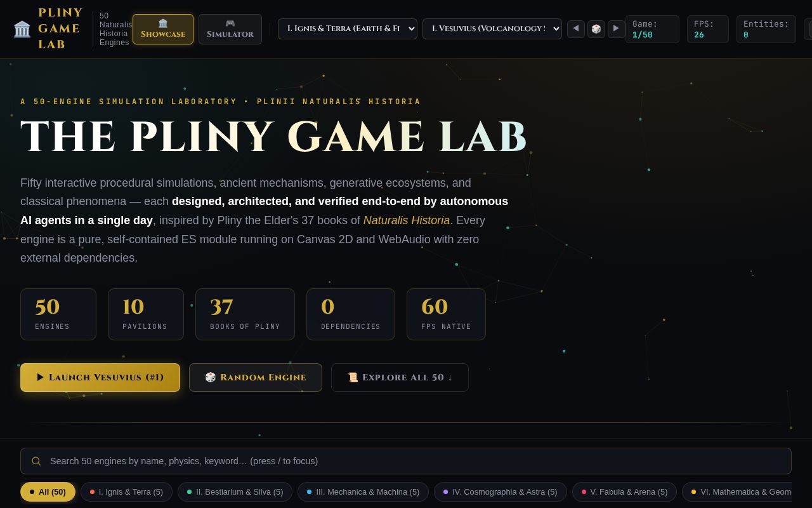Filter by I. Ignis & Terra (5)
Screen dimensions: 812x508
point(126,491)
